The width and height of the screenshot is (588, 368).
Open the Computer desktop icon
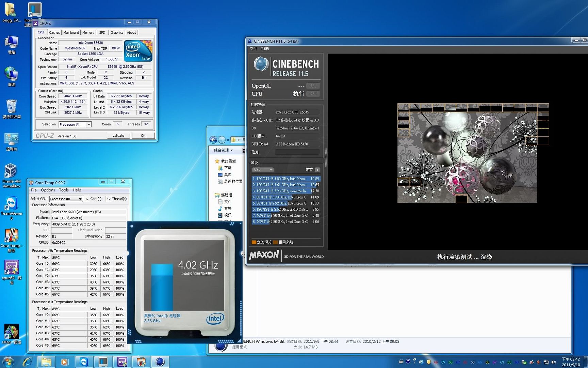tap(11, 45)
